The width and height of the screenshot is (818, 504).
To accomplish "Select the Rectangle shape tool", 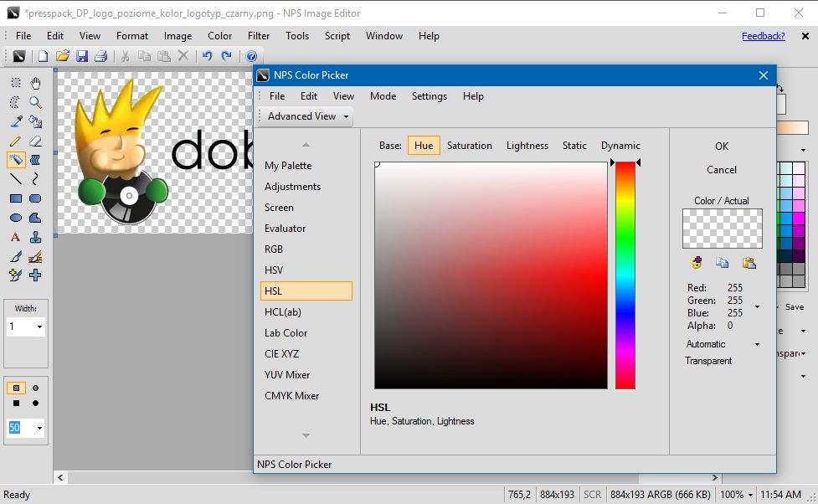I will (15, 198).
